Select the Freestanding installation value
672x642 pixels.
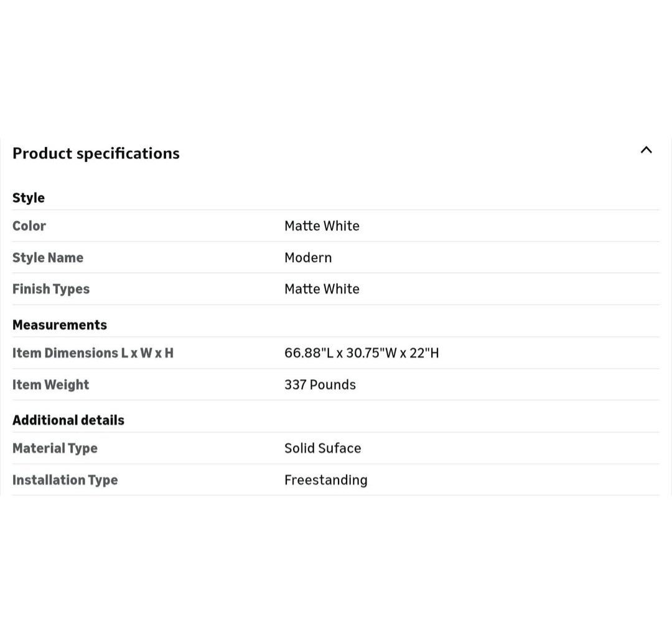tap(326, 480)
